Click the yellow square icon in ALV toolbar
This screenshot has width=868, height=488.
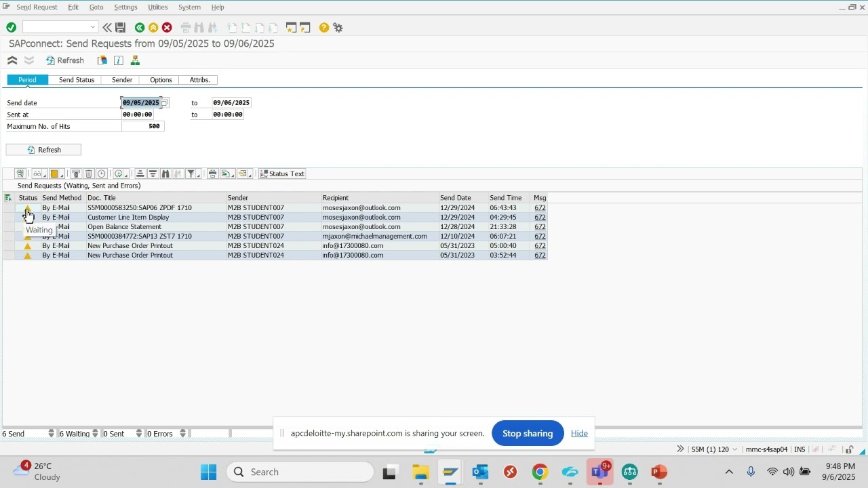pyautogui.click(x=56, y=174)
